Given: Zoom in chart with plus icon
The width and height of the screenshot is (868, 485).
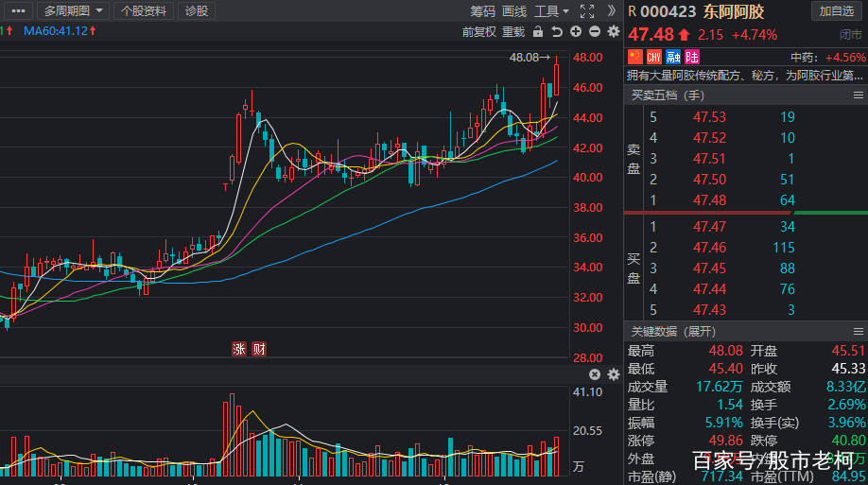Looking at the screenshot, I should 576,31.
